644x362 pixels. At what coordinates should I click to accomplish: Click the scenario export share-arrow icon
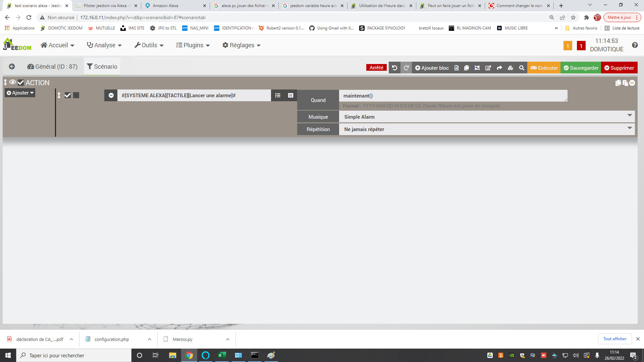[x=499, y=68]
